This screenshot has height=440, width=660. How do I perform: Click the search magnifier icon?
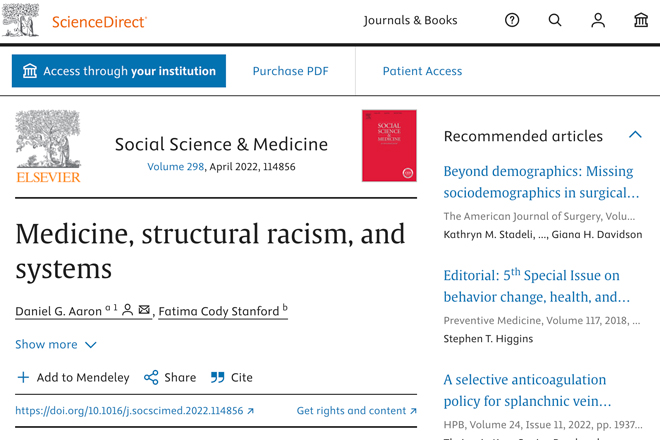(555, 20)
